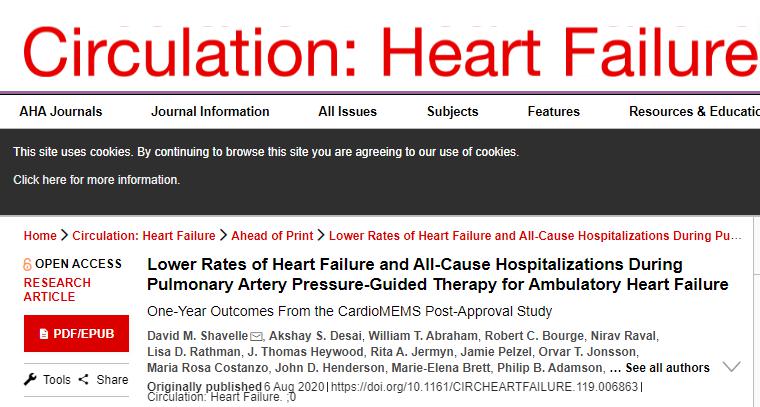Click author Akshay S. Desai
The image size is (760, 407).
point(318,336)
